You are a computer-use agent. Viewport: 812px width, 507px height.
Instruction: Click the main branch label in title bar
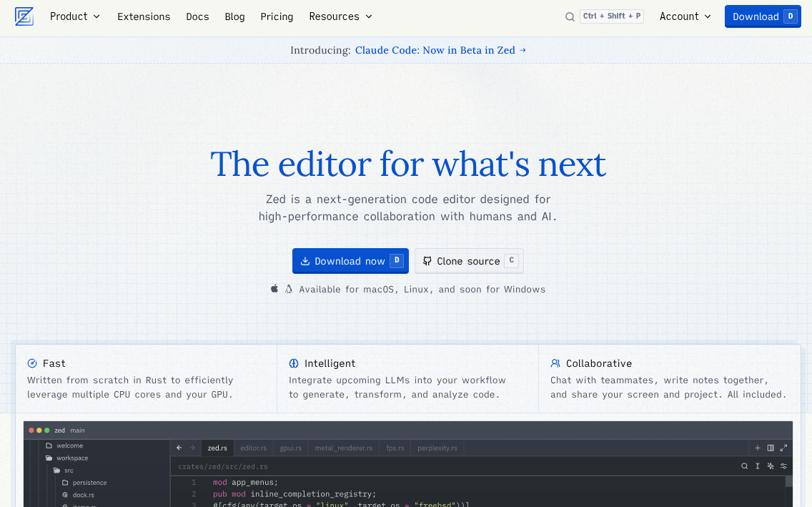(77, 430)
